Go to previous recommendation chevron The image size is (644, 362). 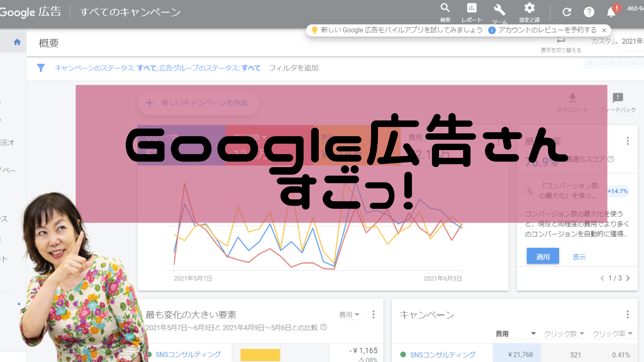[602, 278]
